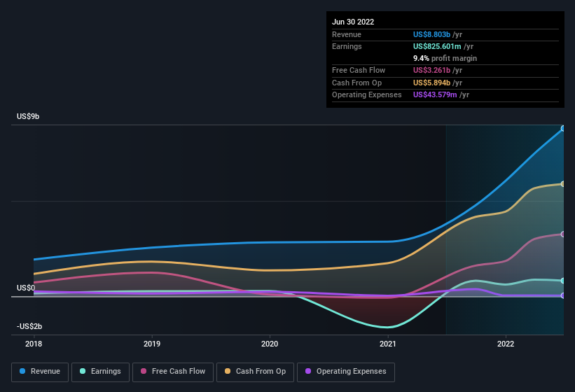Click the pink Free Cash Flow endpoint marker
Screen dimensions: 575x392
click(x=563, y=234)
